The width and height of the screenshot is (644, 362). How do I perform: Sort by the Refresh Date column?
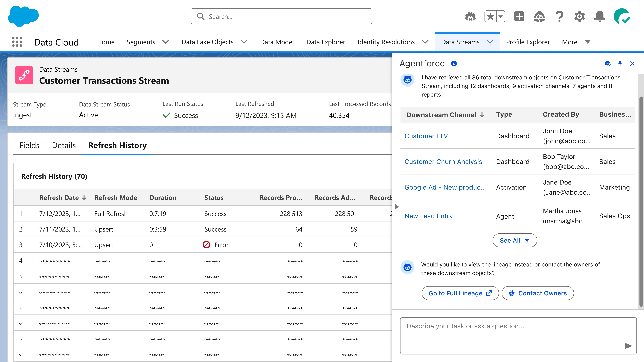(x=63, y=197)
